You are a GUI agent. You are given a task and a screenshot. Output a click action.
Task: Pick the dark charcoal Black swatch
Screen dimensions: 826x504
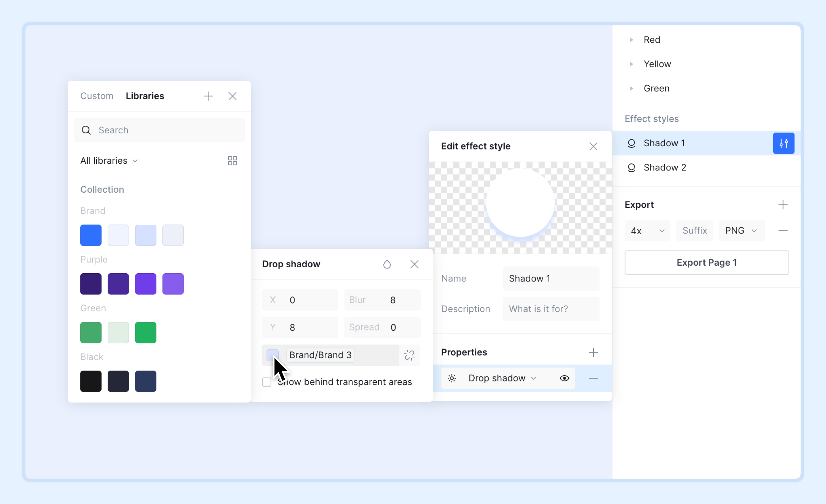(118, 381)
